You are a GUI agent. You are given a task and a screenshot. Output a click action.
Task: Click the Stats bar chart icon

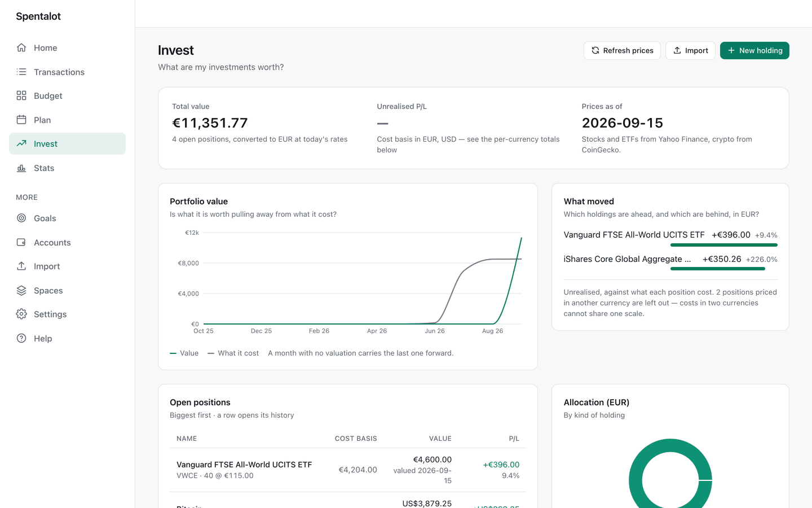(x=21, y=168)
